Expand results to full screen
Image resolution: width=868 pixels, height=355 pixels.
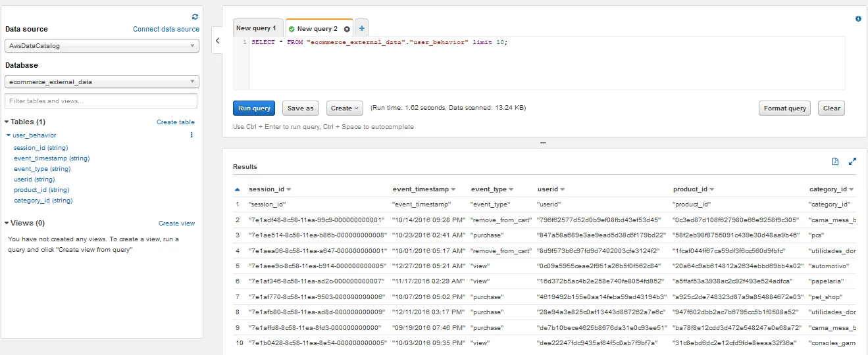853,161
